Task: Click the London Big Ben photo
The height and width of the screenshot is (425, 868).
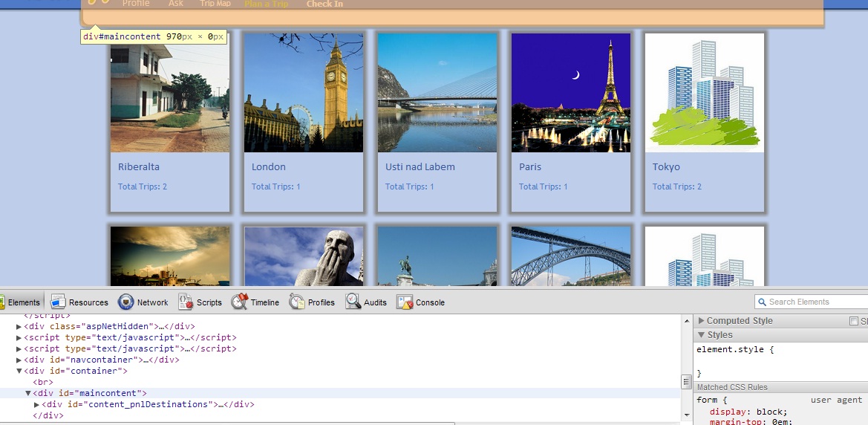Action: coord(304,93)
